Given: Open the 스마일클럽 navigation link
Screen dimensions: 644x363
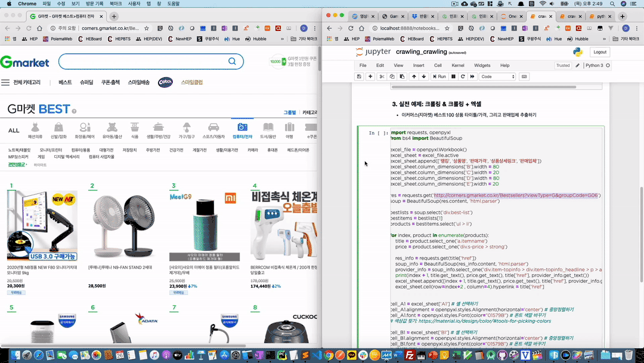Looking at the screenshot, I should [x=192, y=82].
